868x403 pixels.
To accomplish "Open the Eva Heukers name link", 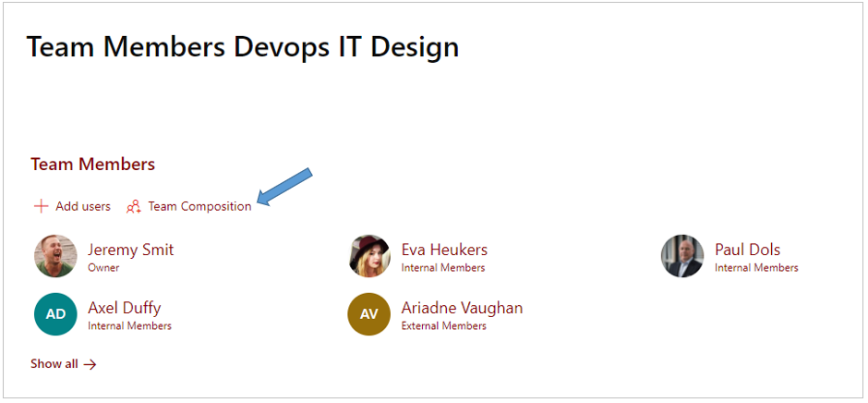I will [x=444, y=250].
